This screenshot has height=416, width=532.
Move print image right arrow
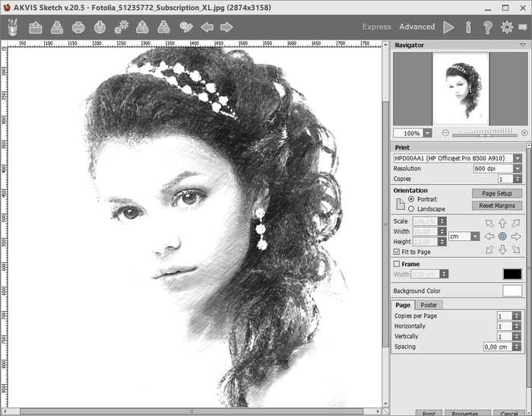tap(516, 237)
